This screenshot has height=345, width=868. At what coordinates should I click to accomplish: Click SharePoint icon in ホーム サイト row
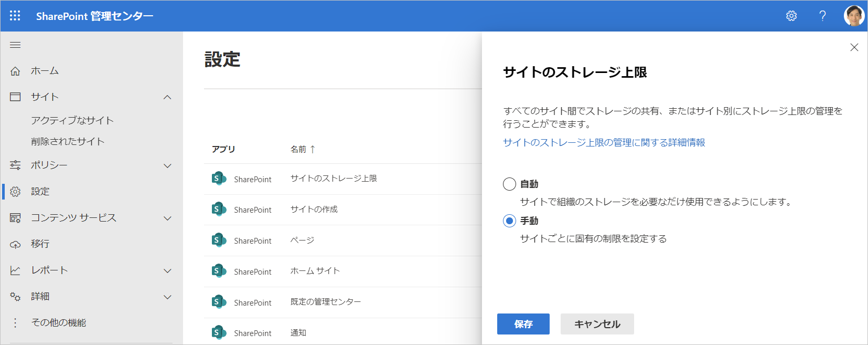click(x=219, y=271)
